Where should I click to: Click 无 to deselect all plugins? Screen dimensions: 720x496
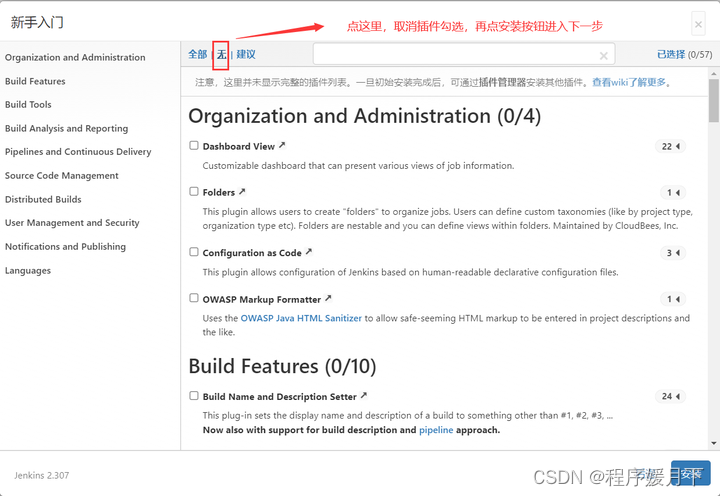click(x=221, y=55)
